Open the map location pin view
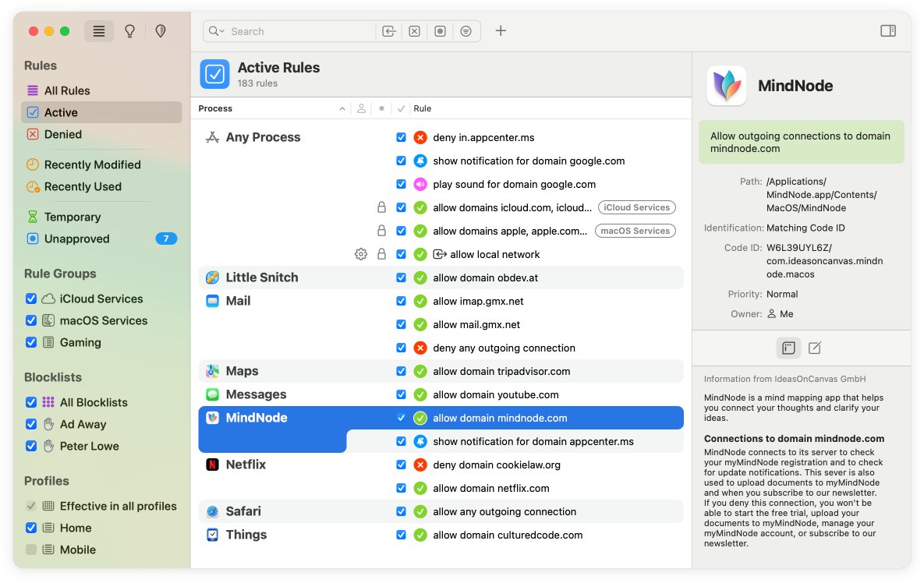Image resolution: width=924 pixels, height=583 pixels. tap(161, 31)
